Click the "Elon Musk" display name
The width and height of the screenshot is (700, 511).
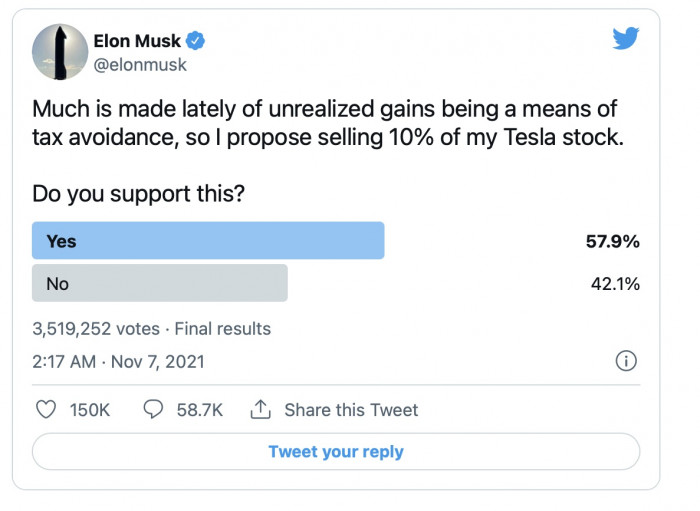coord(138,41)
